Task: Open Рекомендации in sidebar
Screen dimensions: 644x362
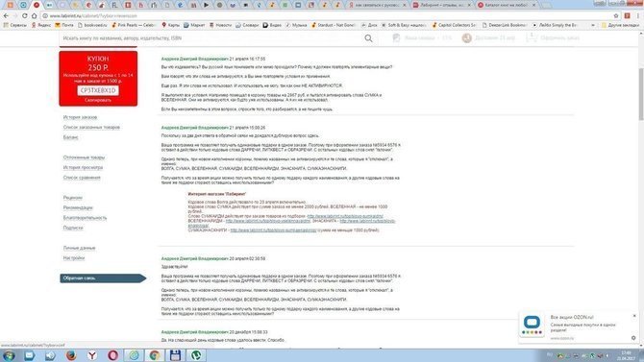Action: coord(78,207)
